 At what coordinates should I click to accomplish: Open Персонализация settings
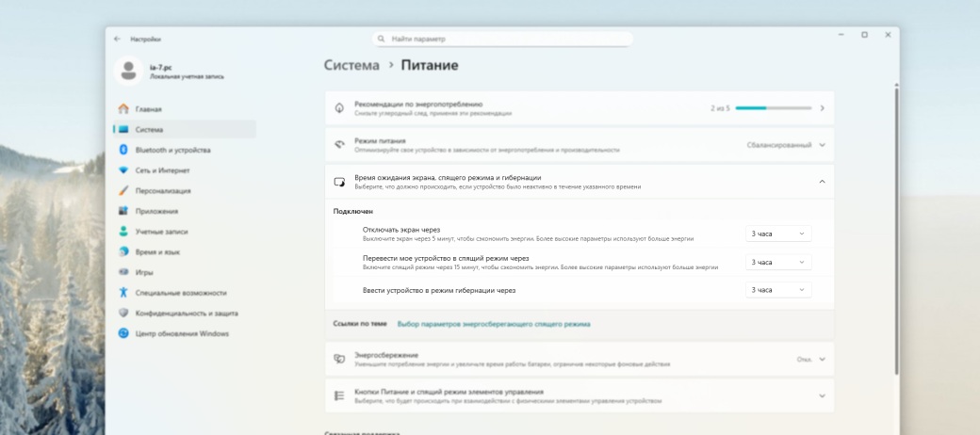click(x=162, y=190)
